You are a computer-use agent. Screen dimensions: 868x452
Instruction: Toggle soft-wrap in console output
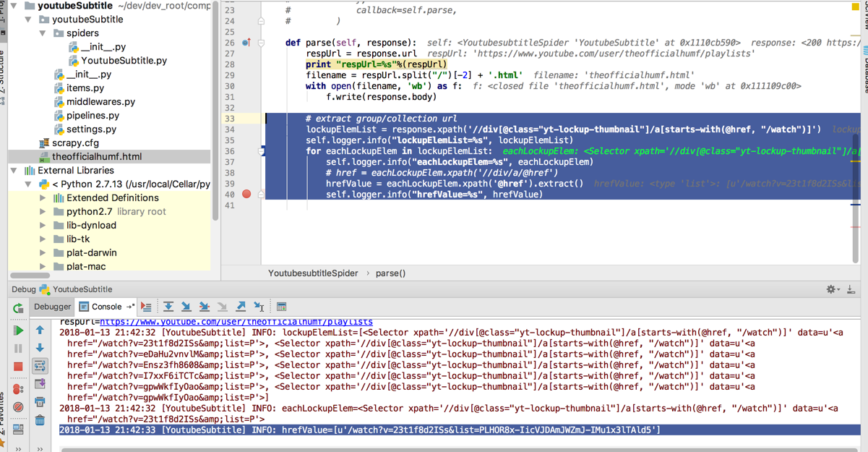point(40,366)
